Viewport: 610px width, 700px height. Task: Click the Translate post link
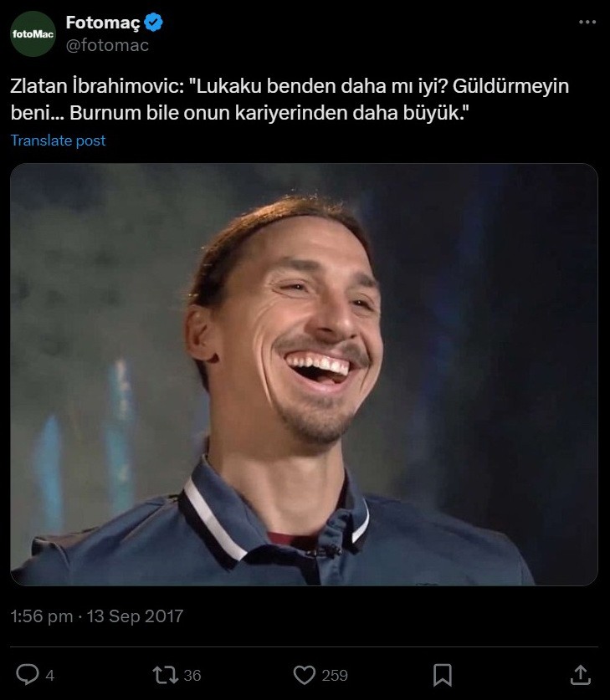tap(58, 141)
